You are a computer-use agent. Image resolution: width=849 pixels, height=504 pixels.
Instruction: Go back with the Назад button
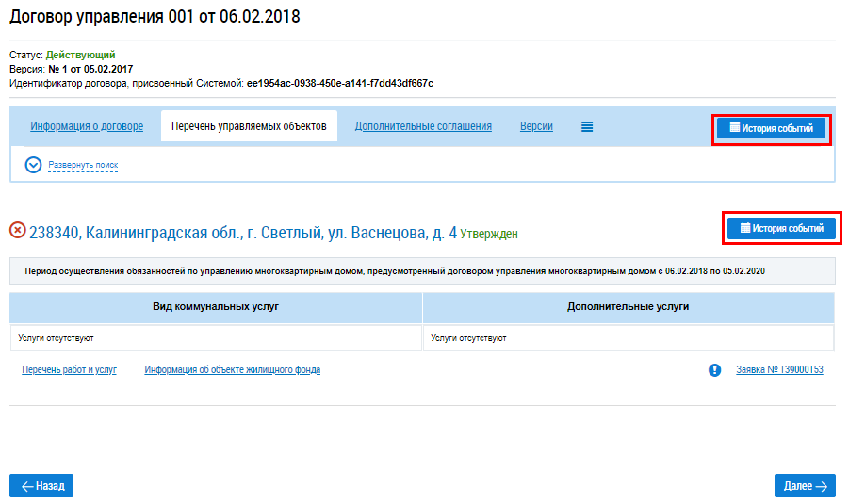click(x=41, y=485)
